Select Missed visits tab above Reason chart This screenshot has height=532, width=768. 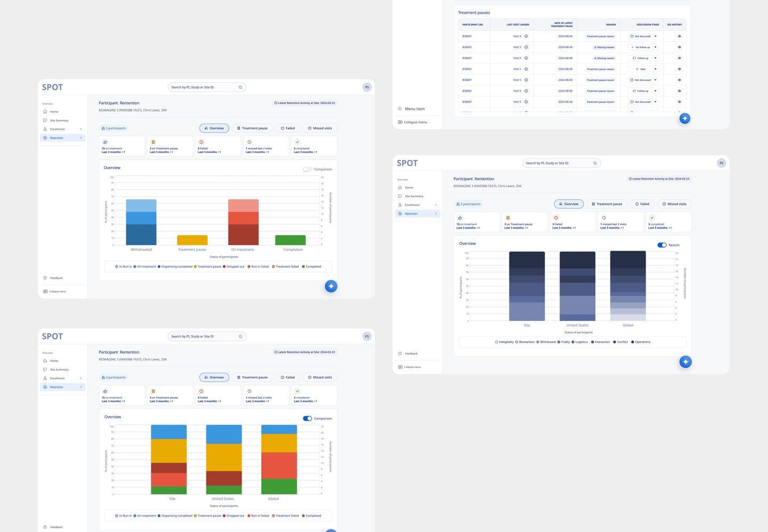click(674, 204)
